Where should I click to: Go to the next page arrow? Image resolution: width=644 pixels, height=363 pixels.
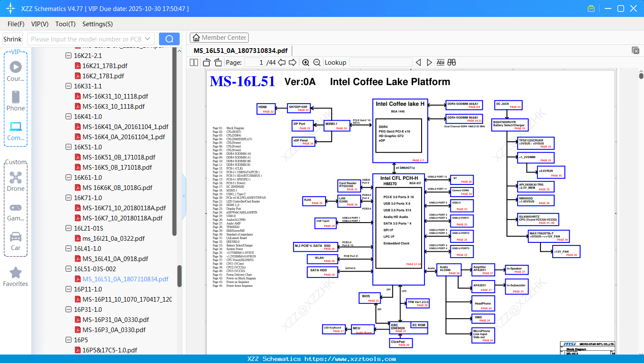[x=293, y=63]
